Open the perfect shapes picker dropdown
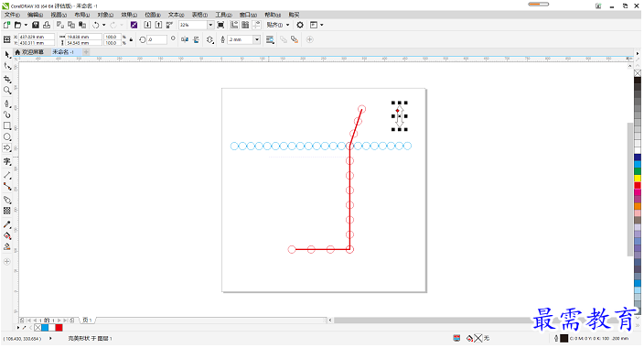Screen dimensions: 644x348 210,39
